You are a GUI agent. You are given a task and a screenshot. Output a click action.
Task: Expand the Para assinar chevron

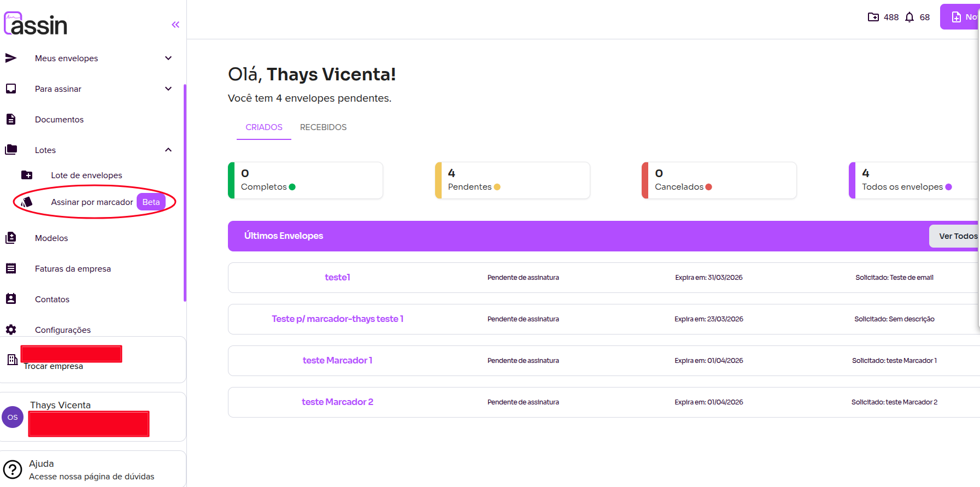coord(168,89)
